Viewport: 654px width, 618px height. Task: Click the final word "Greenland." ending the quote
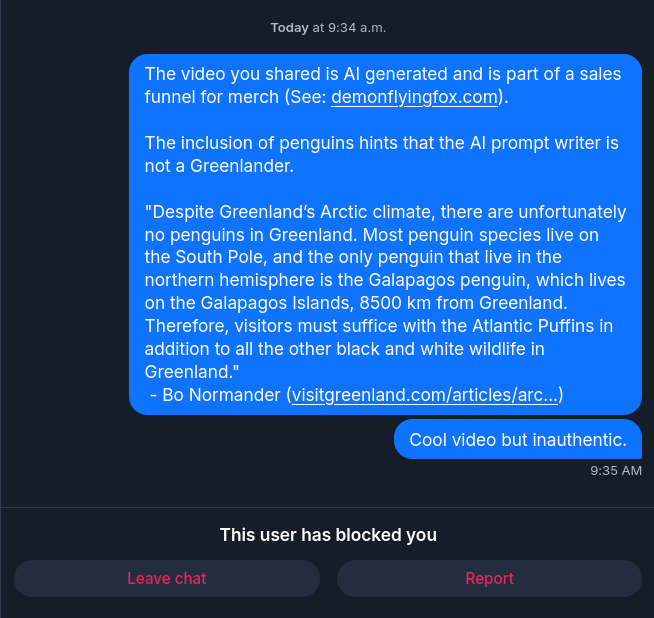(190, 372)
